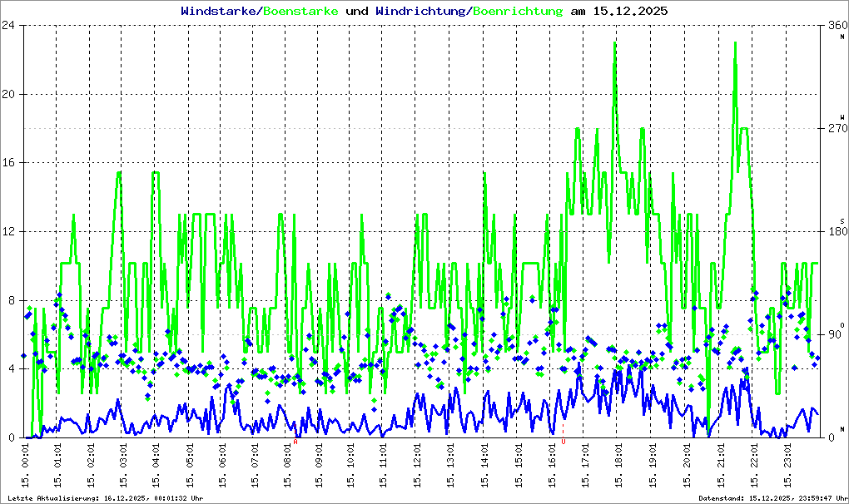Click the red U sunset marker
The height and width of the screenshot is (504, 849).
[564, 442]
